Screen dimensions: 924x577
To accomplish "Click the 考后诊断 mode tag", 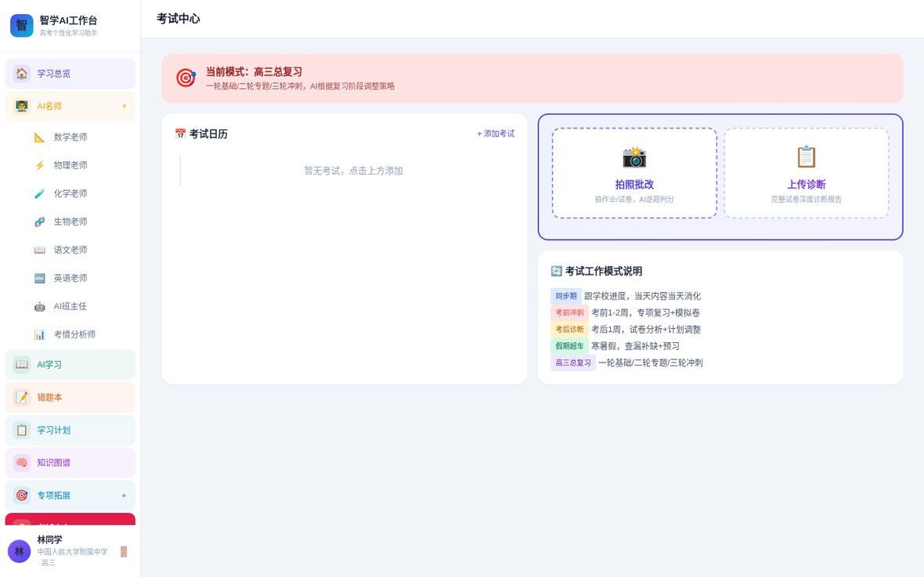I will 569,330.
